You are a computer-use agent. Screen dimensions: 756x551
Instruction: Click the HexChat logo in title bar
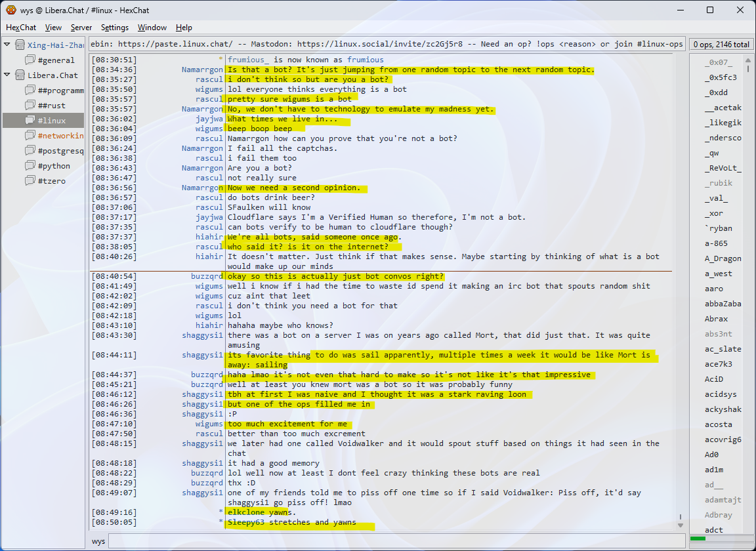click(x=10, y=10)
